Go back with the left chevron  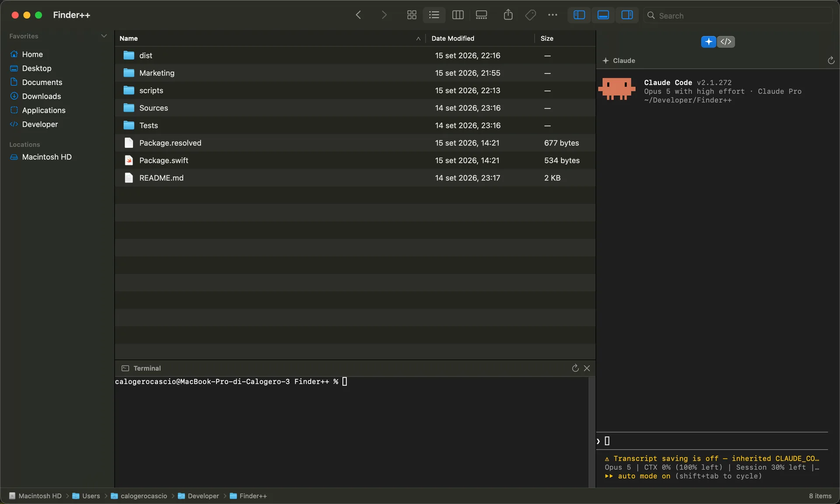[x=358, y=15]
